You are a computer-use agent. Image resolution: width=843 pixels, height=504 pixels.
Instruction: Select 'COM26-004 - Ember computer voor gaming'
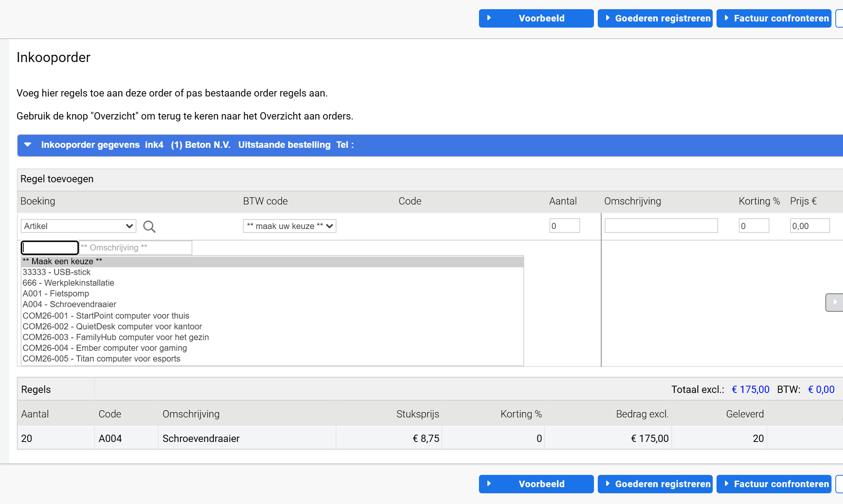272,348
